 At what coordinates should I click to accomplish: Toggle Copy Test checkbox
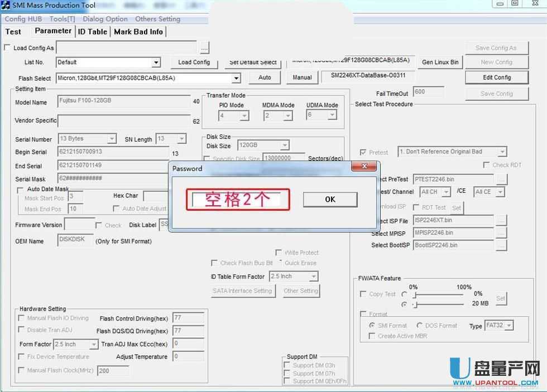[363, 294]
